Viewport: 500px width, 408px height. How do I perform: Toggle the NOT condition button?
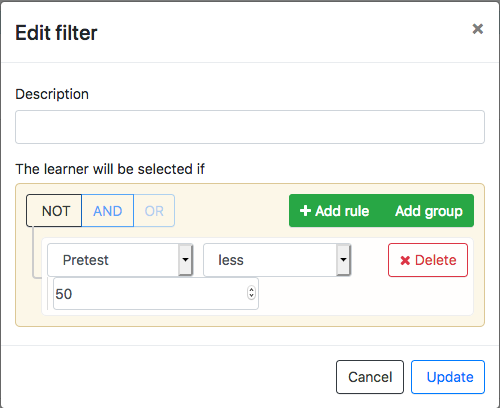[x=54, y=211]
